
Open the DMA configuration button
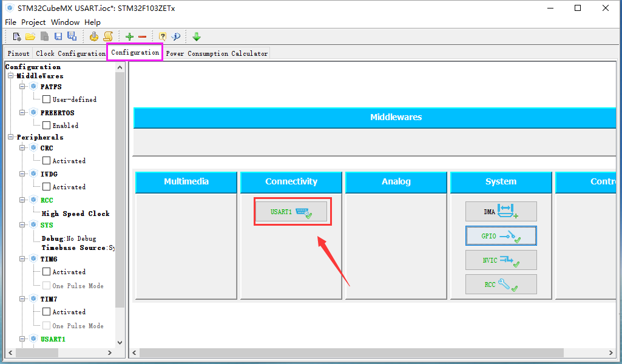501,211
